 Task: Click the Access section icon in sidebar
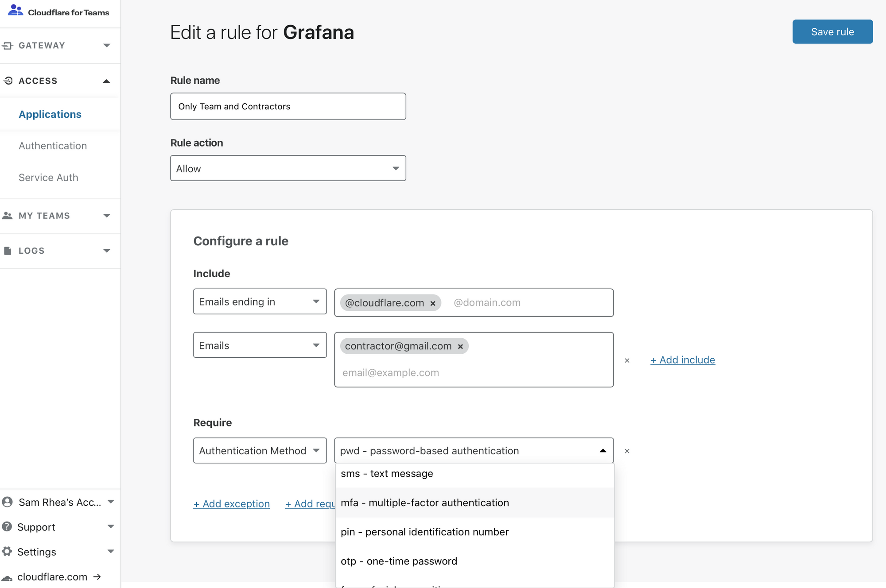8,81
